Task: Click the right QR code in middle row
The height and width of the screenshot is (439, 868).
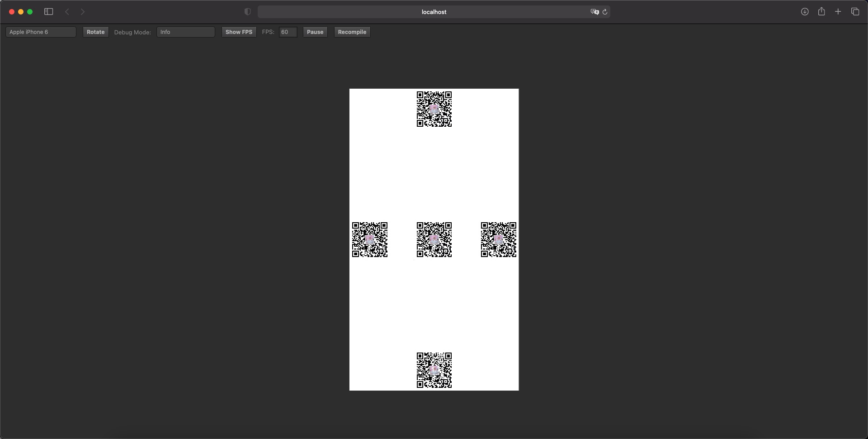Action: pyautogui.click(x=499, y=239)
